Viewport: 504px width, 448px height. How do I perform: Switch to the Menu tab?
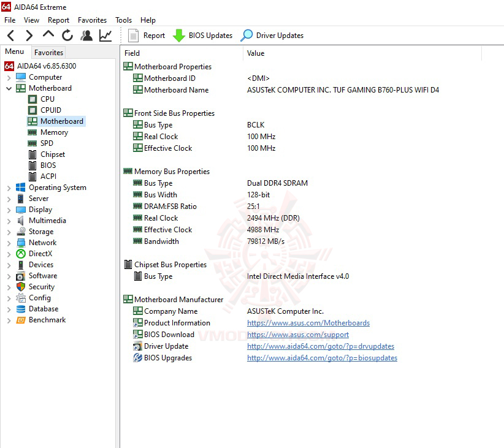pos(15,51)
